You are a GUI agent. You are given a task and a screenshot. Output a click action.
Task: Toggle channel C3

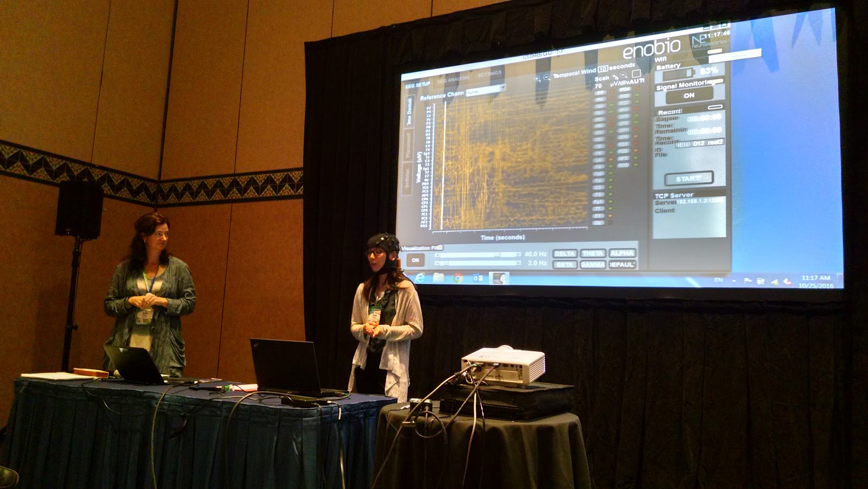(x=598, y=187)
